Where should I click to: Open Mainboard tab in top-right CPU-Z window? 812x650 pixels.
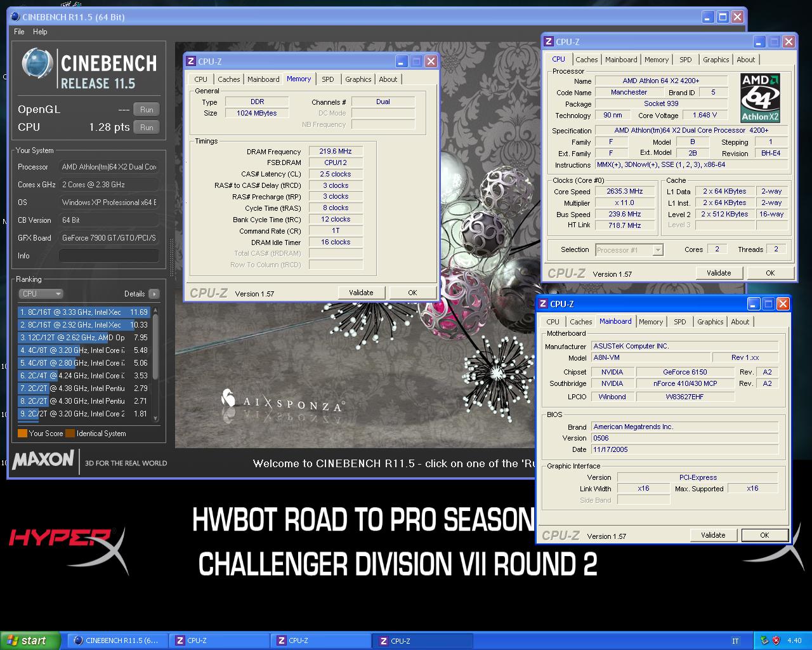(621, 60)
